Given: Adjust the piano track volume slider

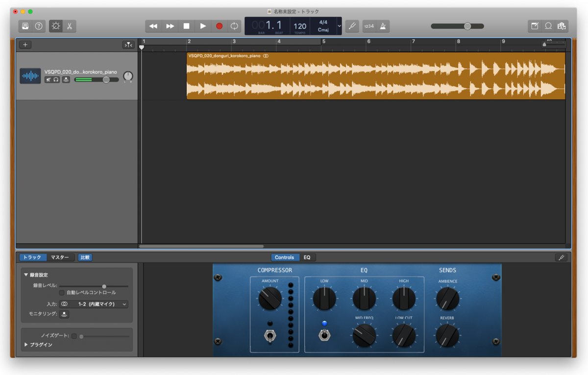Looking at the screenshot, I should pos(97,79).
